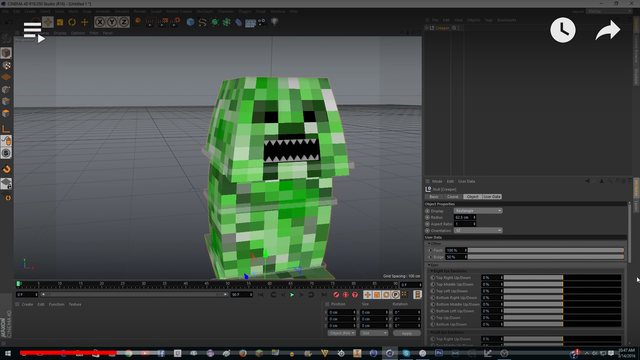
Task: Toggle Rotation keyframe recording icon
Action: point(386,295)
